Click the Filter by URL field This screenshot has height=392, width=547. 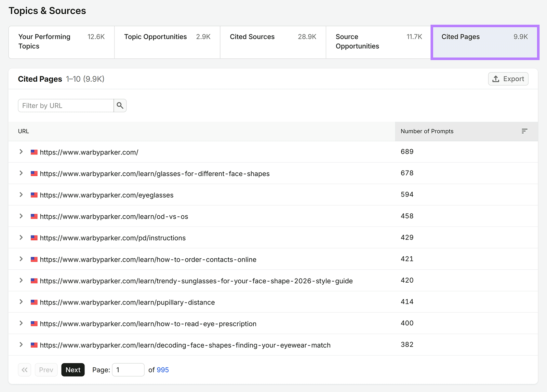coord(66,106)
